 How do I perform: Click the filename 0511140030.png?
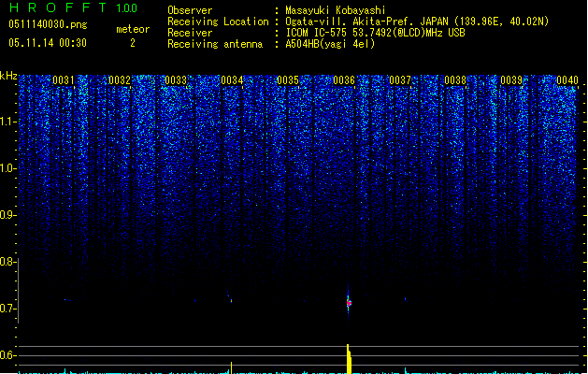[x=48, y=24]
